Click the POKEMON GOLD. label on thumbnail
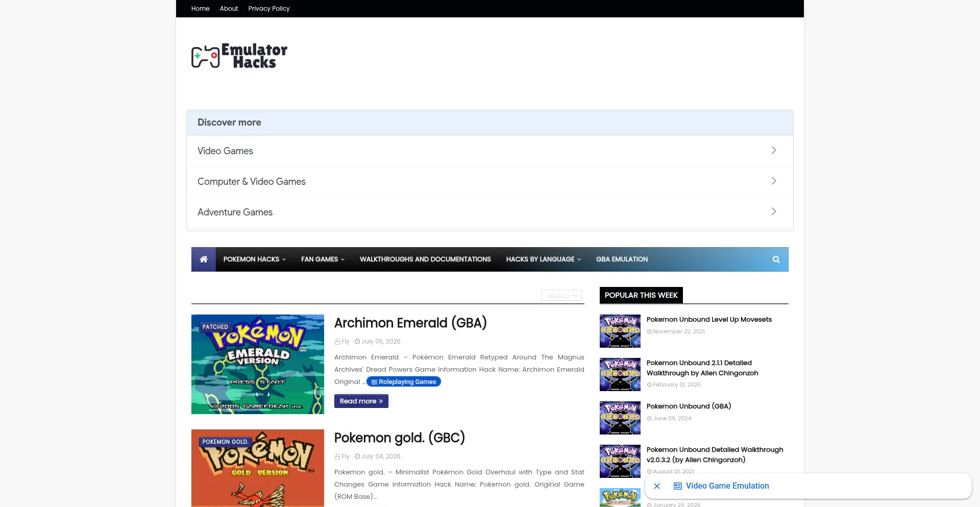Screen dimensions: 980x507 (x=225, y=442)
